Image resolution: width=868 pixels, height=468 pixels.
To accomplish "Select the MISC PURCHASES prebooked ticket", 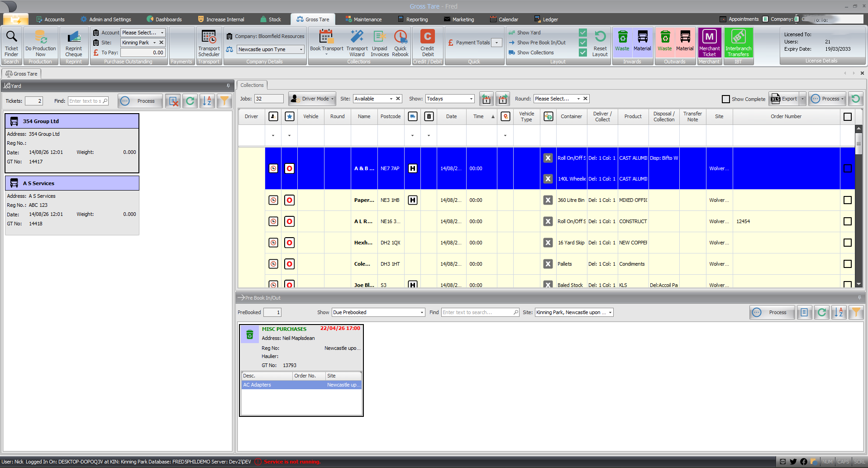I will (x=301, y=370).
